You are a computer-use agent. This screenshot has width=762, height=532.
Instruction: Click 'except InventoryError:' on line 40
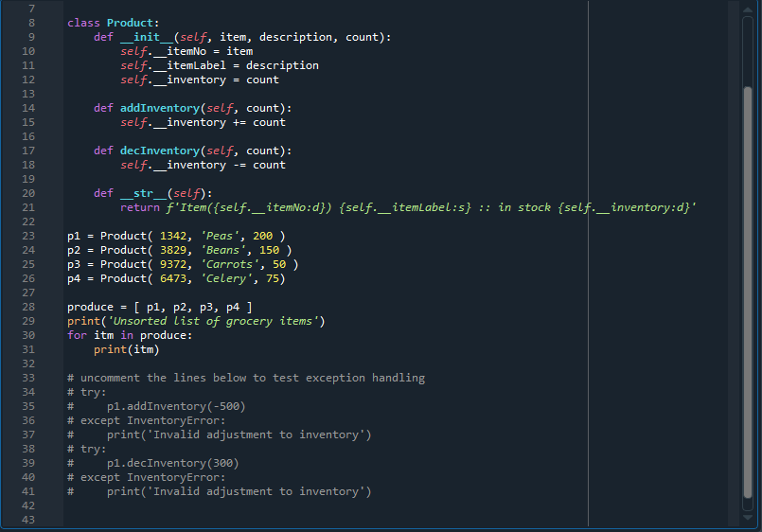pyautogui.click(x=147, y=477)
